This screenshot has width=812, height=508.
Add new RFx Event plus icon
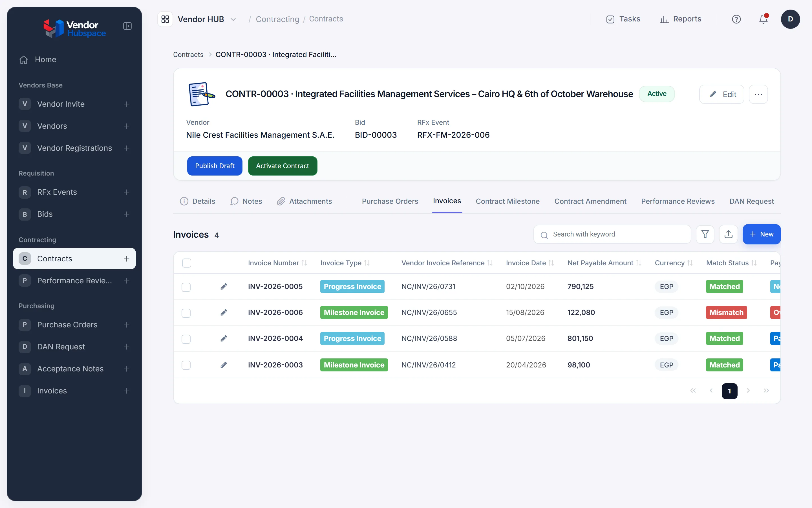(x=127, y=192)
